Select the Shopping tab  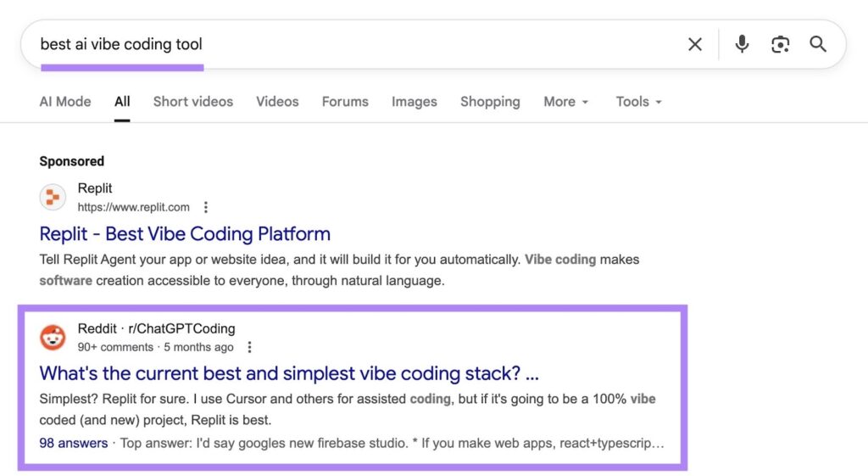490,102
